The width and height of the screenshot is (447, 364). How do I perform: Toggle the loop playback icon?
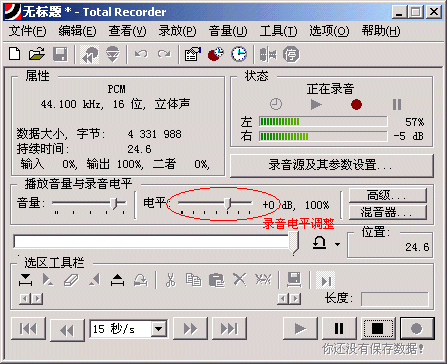pyautogui.click(x=320, y=243)
